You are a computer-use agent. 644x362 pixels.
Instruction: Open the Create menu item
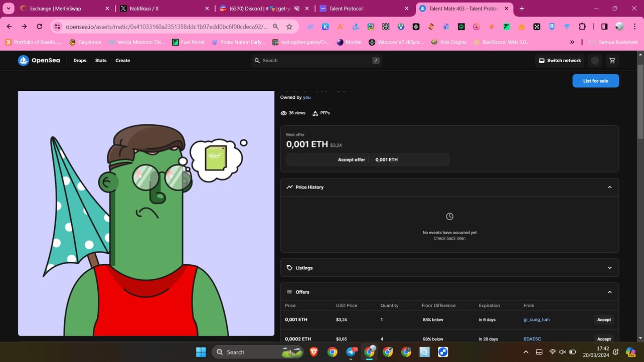(122, 61)
